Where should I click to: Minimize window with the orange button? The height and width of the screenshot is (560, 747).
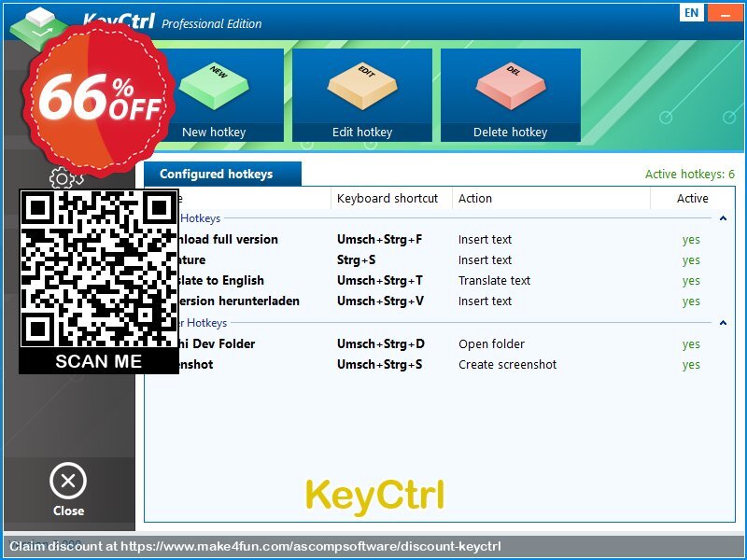[x=725, y=12]
